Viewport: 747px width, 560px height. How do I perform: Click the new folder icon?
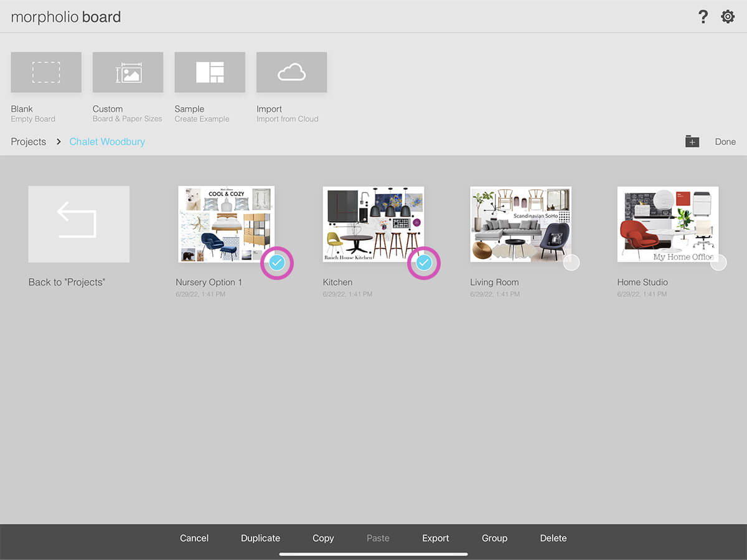(x=692, y=142)
